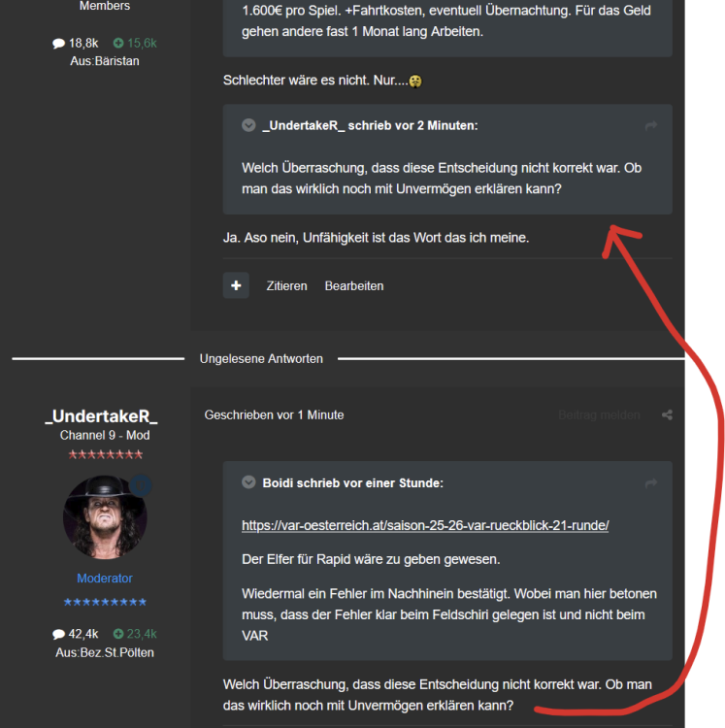Click the 23,4k reputation plus icon

tap(118, 634)
